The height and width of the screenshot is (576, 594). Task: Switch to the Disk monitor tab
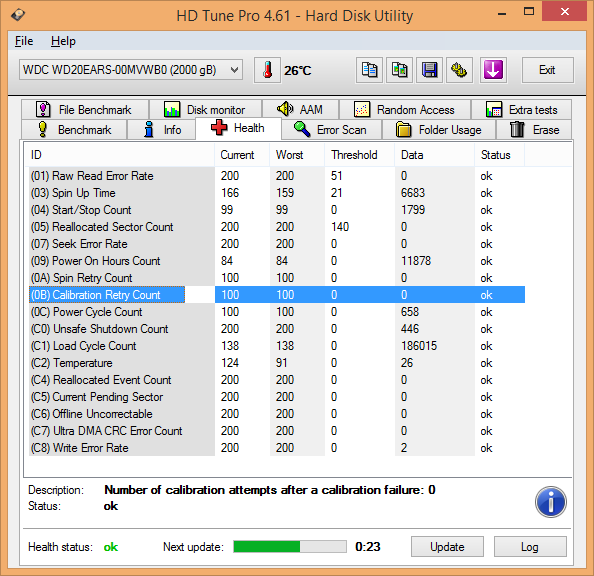[x=205, y=110]
